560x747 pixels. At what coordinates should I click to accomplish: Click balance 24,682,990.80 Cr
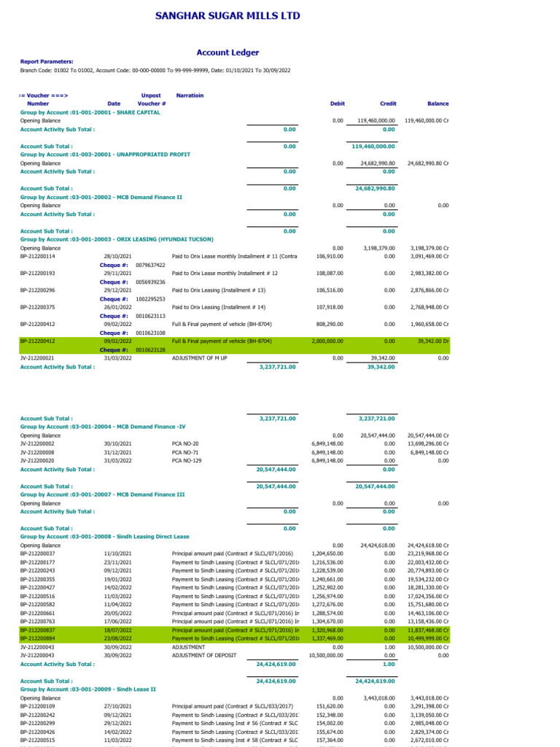pos(428,163)
